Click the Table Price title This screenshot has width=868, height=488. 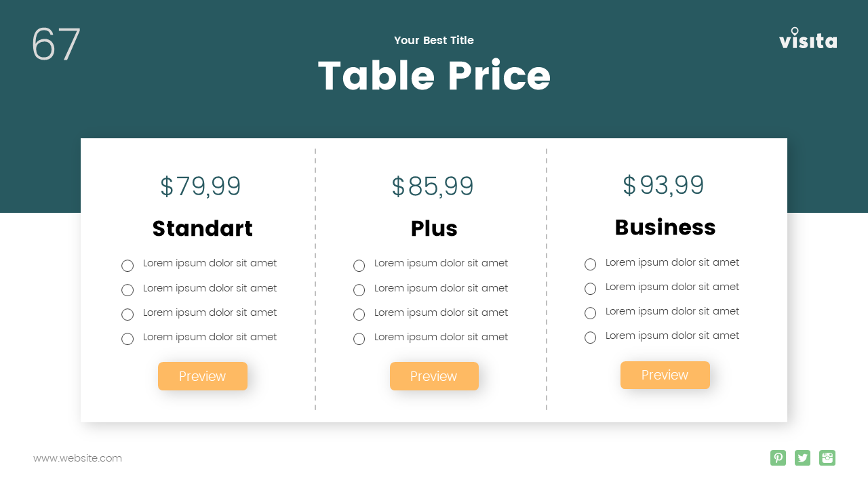click(434, 75)
